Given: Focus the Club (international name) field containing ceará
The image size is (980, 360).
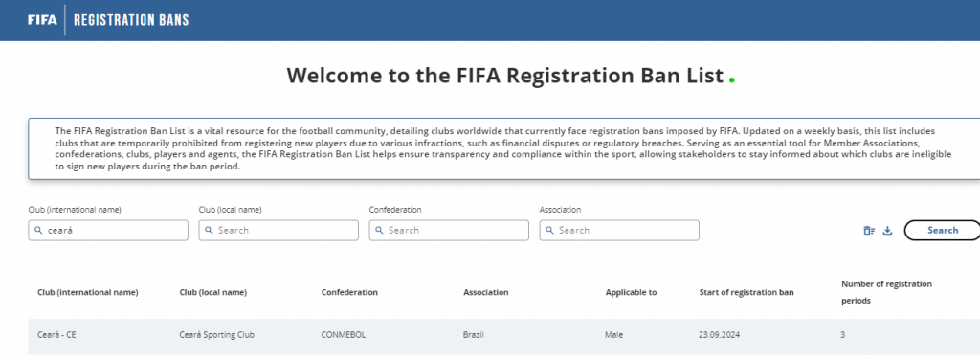Looking at the screenshot, I should pos(108,230).
